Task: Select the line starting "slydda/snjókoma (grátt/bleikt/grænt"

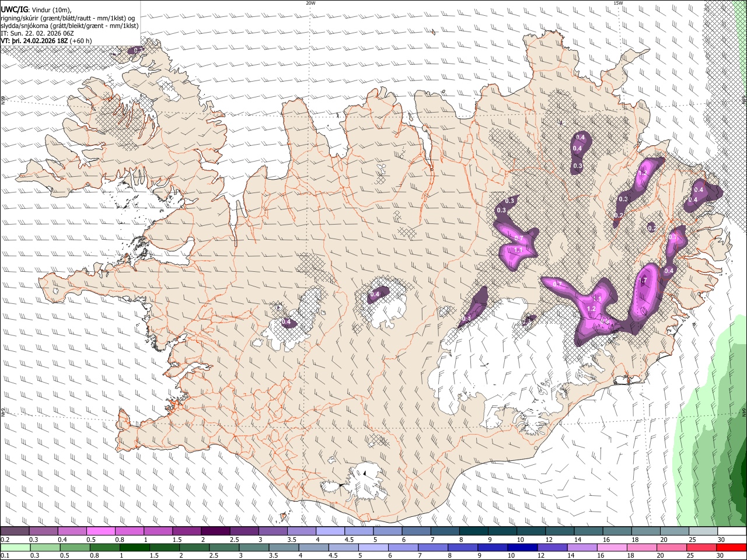Action: 69,26
